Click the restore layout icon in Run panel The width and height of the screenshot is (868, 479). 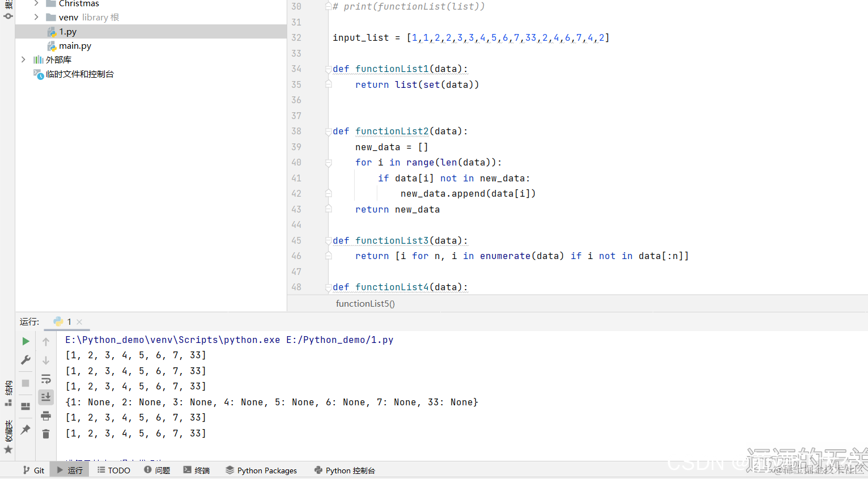pos(25,406)
